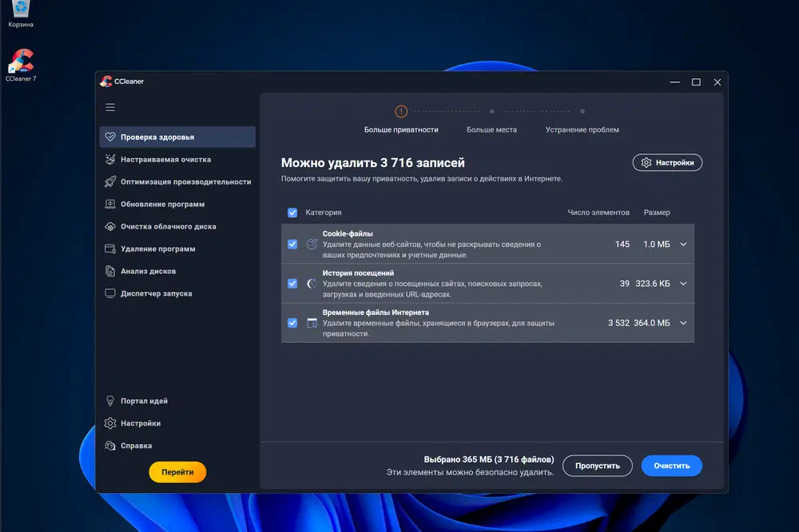Screen dimensions: 799x532
Task: Click the 145 count in Cookie-файлы row
Action: [622, 244]
